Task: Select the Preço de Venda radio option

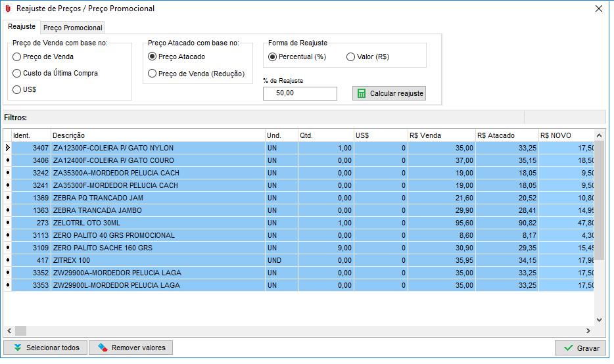Action: click(17, 57)
